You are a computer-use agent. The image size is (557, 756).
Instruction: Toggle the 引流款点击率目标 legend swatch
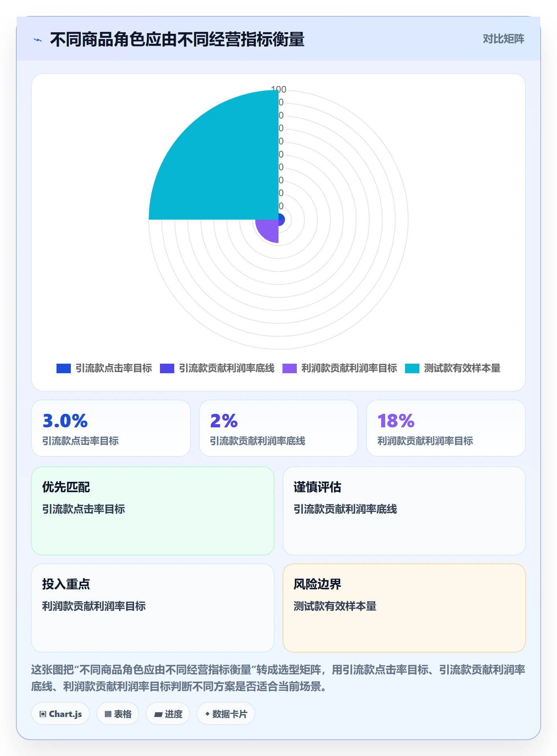[64, 368]
